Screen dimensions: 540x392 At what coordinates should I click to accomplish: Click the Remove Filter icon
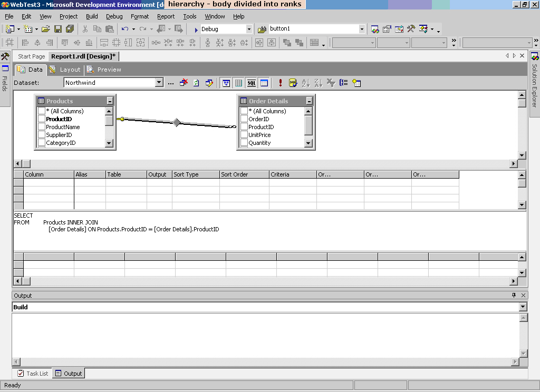pos(331,83)
